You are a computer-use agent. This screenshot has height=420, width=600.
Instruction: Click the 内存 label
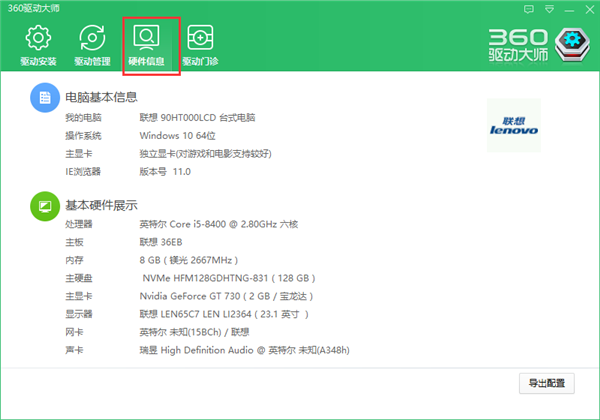click(x=74, y=260)
